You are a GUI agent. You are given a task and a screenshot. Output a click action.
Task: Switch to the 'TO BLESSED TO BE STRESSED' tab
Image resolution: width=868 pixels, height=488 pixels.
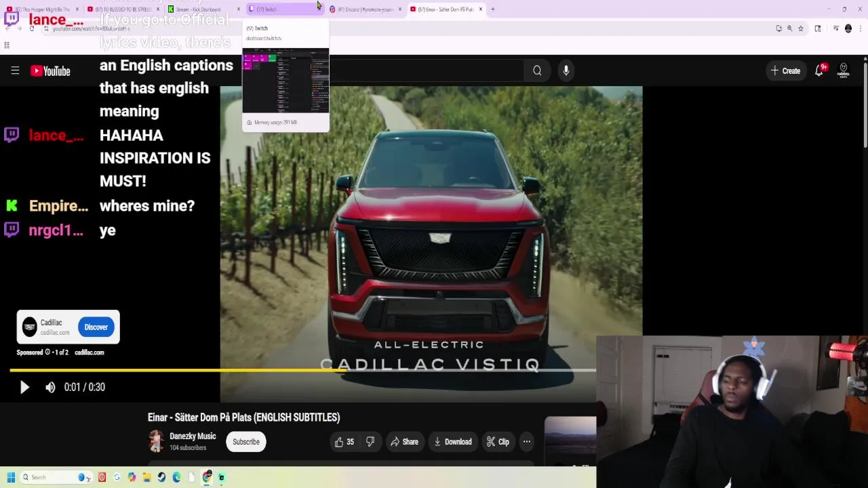(x=122, y=9)
